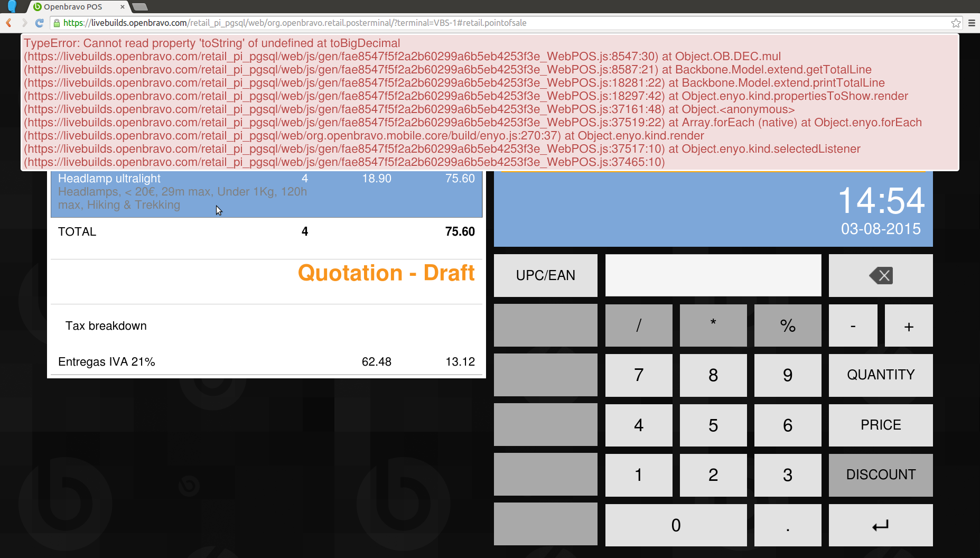Tap the decimal point key

click(x=788, y=525)
